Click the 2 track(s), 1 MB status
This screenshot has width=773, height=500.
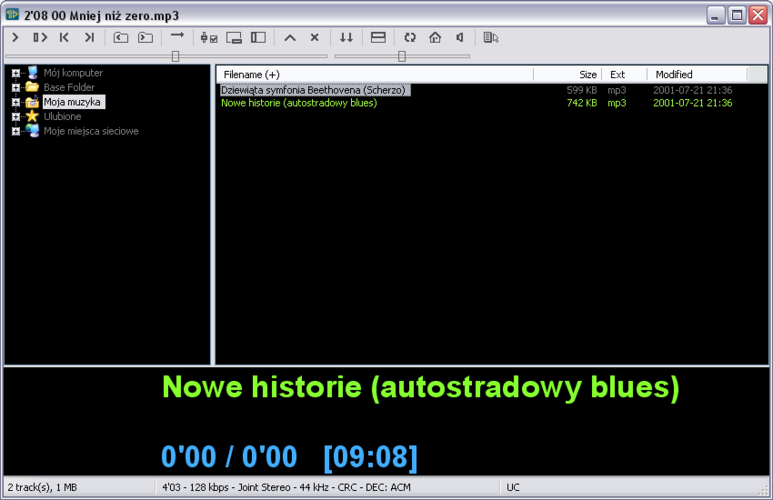42,487
